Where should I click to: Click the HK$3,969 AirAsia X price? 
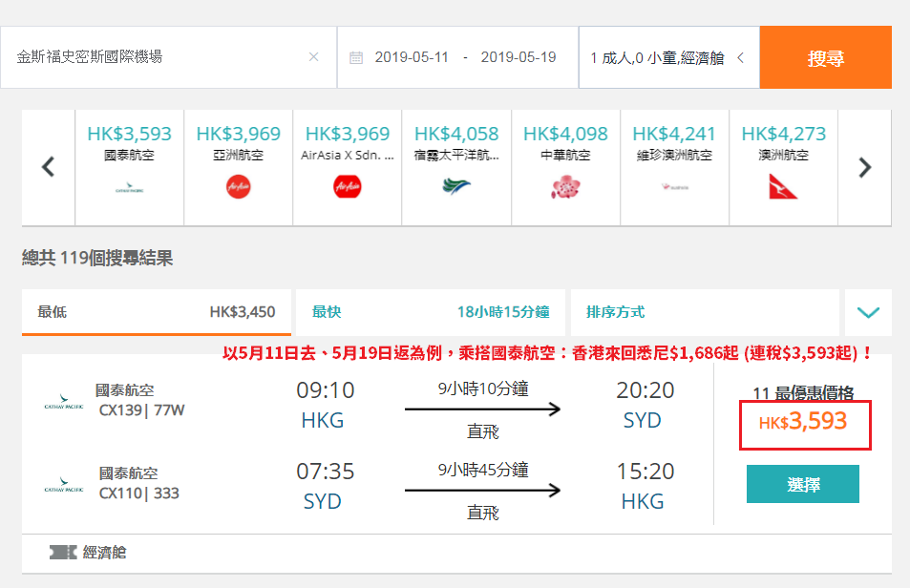[x=347, y=134]
